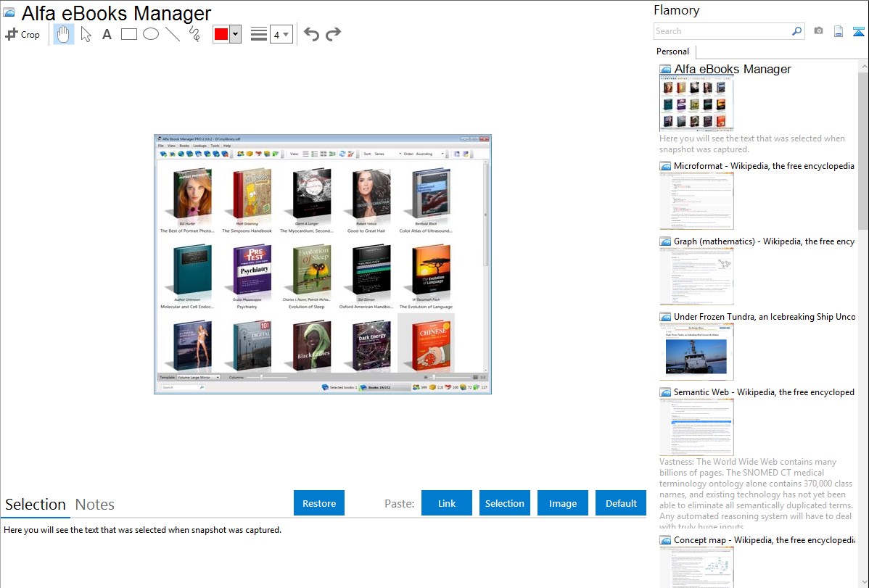Open the Graph (mathematics) snapshot title
This screenshot has width=869, height=588.
coord(764,241)
